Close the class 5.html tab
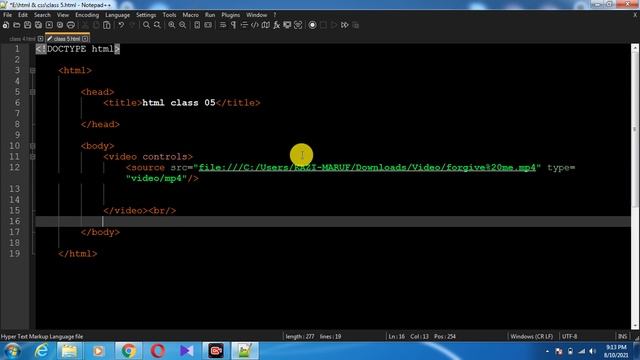Image resolution: width=640 pixels, height=360 pixels. (85, 39)
